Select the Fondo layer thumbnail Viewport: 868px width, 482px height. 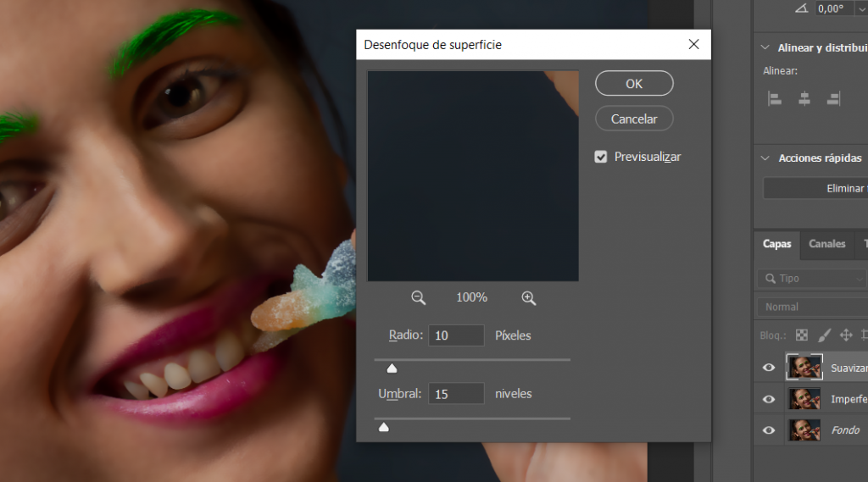coord(804,430)
